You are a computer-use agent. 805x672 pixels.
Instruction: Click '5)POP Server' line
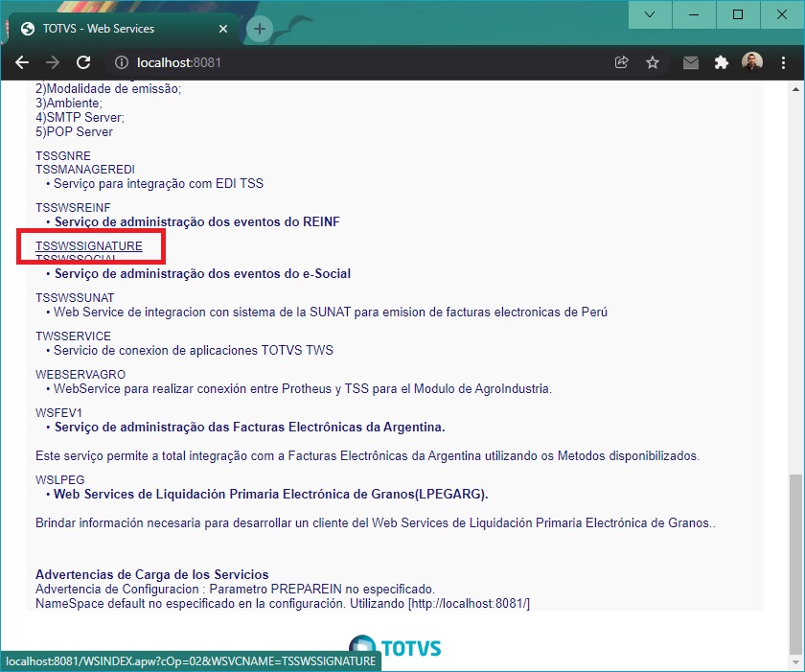pyautogui.click(x=74, y=132)
